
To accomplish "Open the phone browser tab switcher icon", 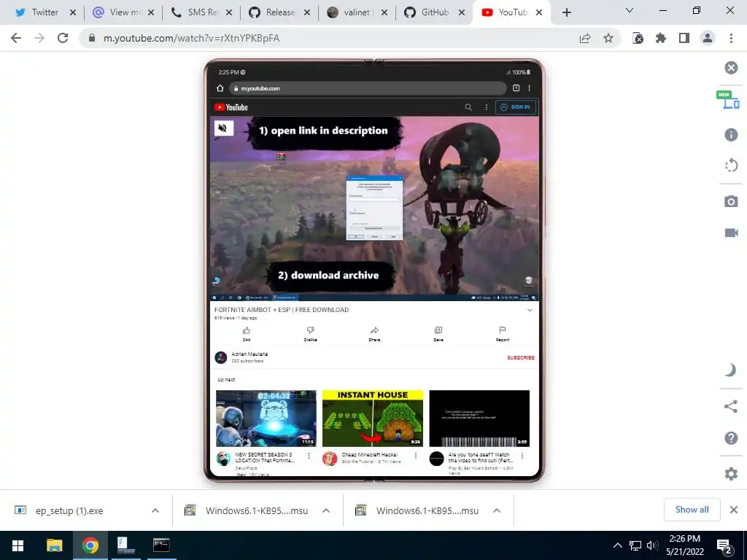I will pos(516,88).
